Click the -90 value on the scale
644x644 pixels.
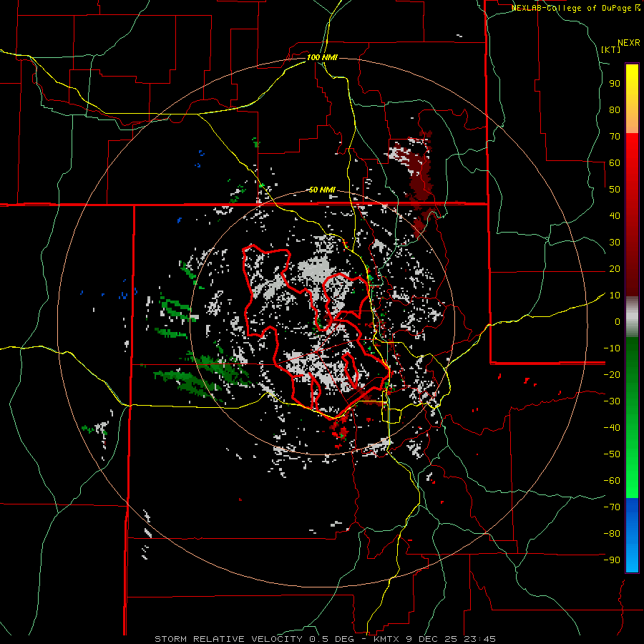coord(612,560)
